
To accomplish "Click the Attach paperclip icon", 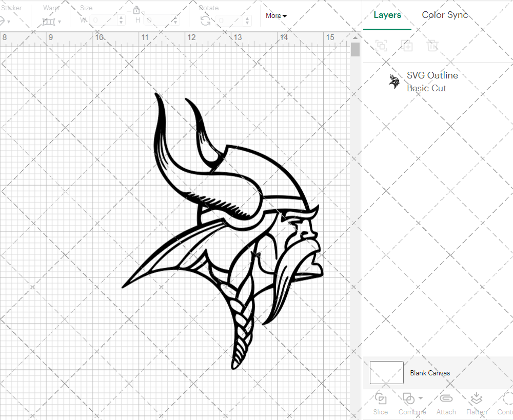I will 446,399.
